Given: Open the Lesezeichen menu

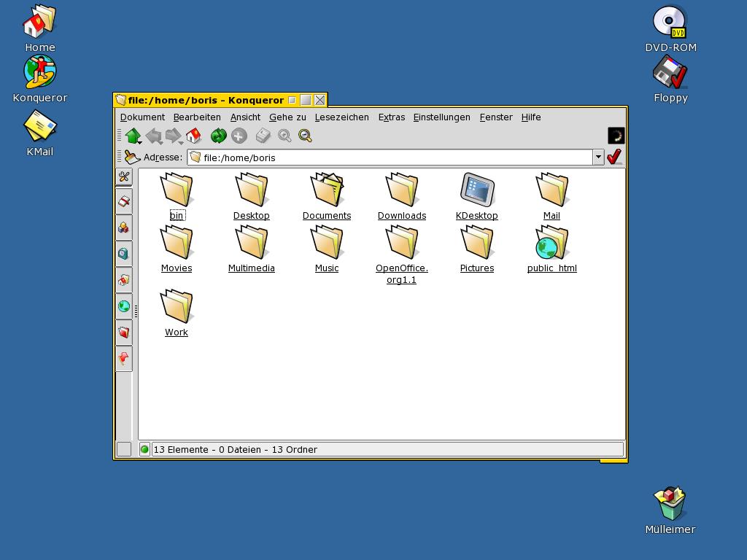Looking at the screenshot, I should pos(341,117).
